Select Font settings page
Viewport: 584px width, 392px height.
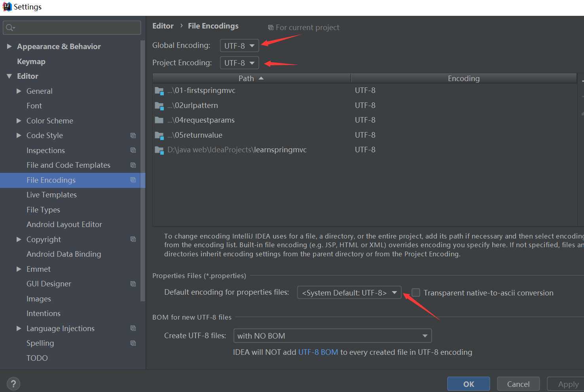click(34, 106)
